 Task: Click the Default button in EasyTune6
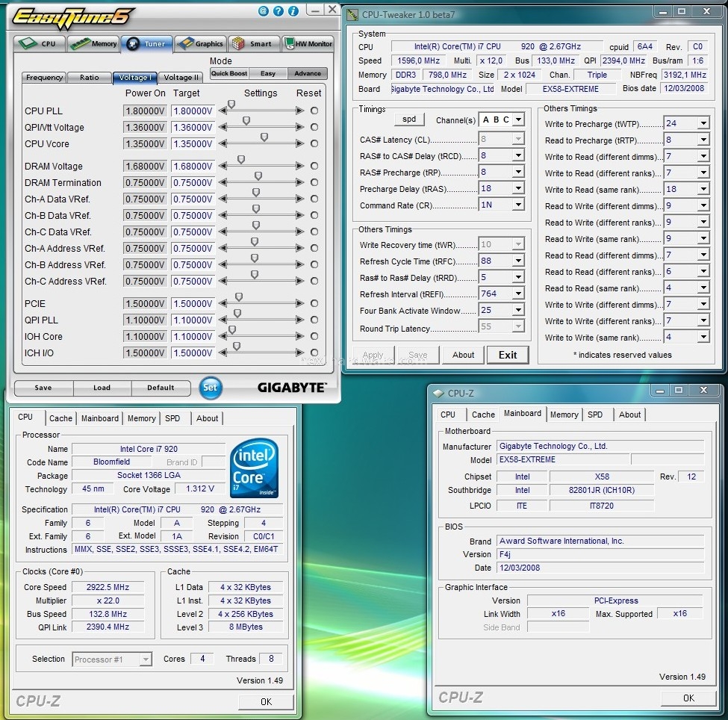tap(161, 388)
